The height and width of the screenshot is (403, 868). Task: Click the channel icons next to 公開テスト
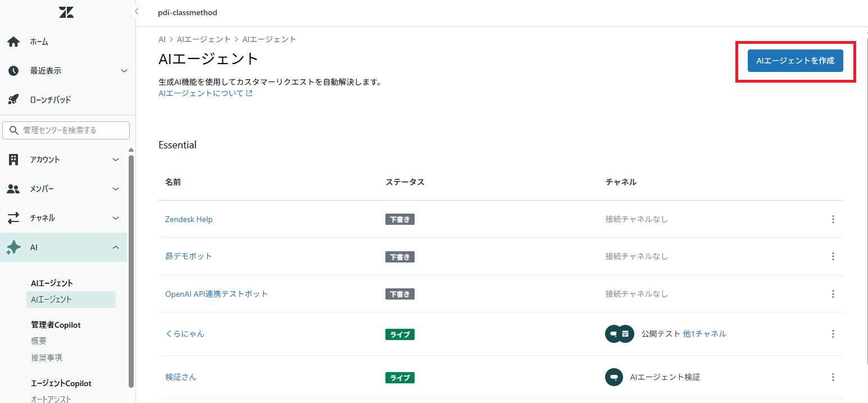coord(619,333)
